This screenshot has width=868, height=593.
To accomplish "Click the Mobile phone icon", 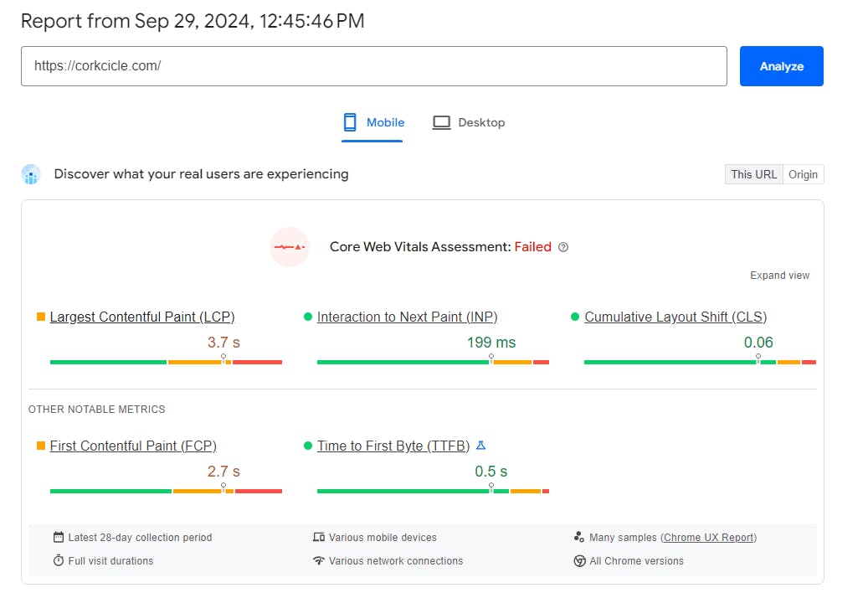I will [350, 122].
